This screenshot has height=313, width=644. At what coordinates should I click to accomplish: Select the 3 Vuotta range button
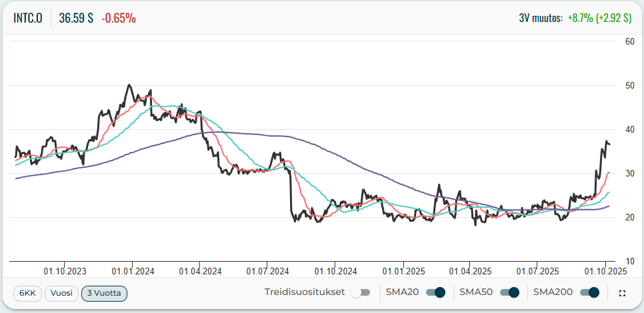click(x=104, y=292)
